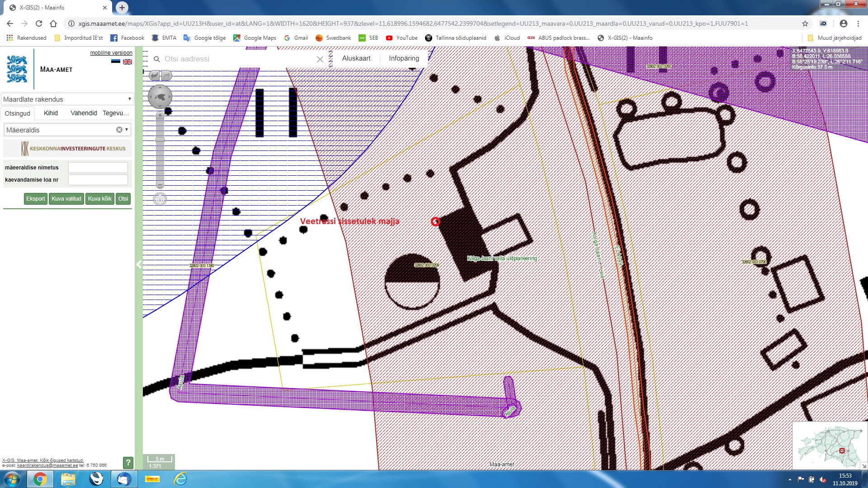Click the Estonia pan compass control

[160, 97]
